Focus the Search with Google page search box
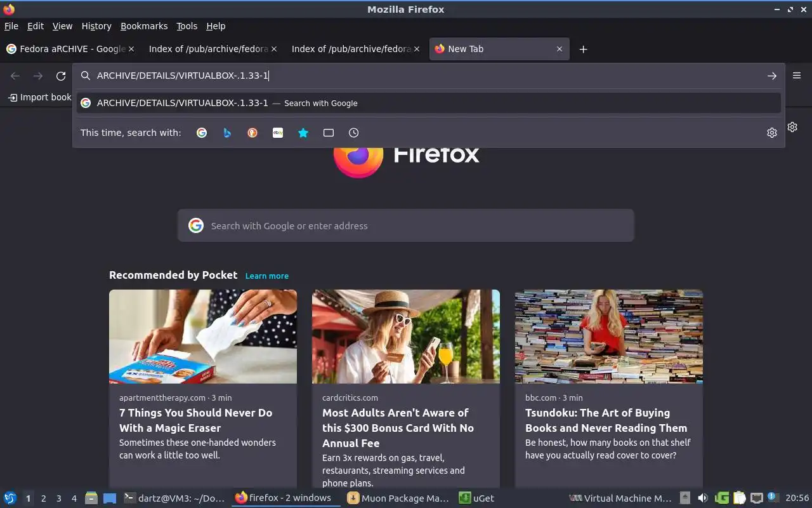Viewport: 812px width, 508px height. (x=406, y=225)
